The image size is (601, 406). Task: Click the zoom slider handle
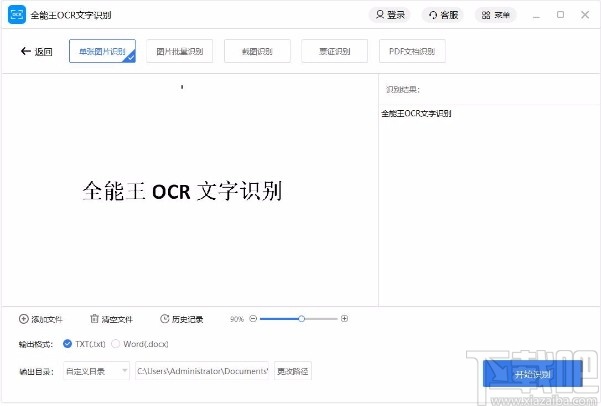302,319
